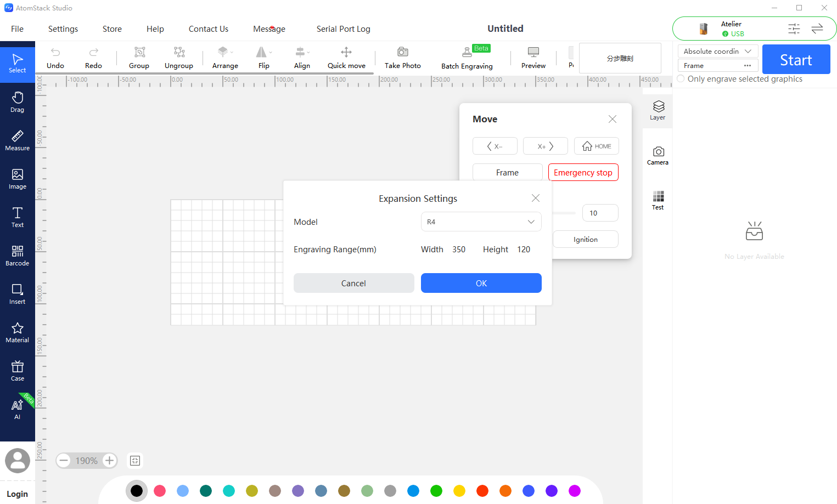Open the Layer panel
Image resolution: width=837 pixels, height=504 pixels.
pos(658,110)
